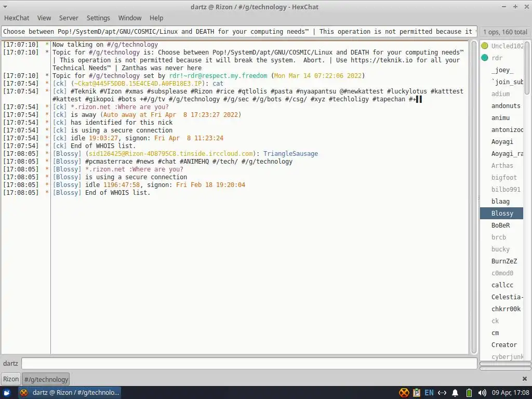Select _joey_ in the user list
Screen dimensions: 532x399
coord(502,70)
